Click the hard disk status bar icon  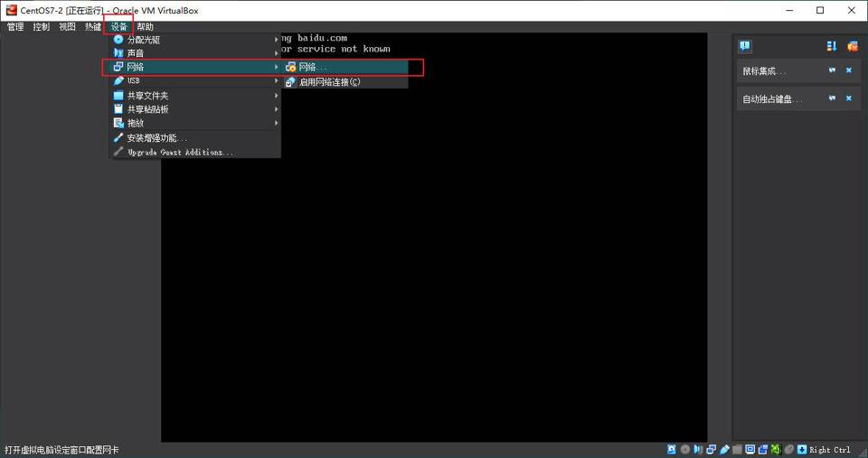pos(672,449)
